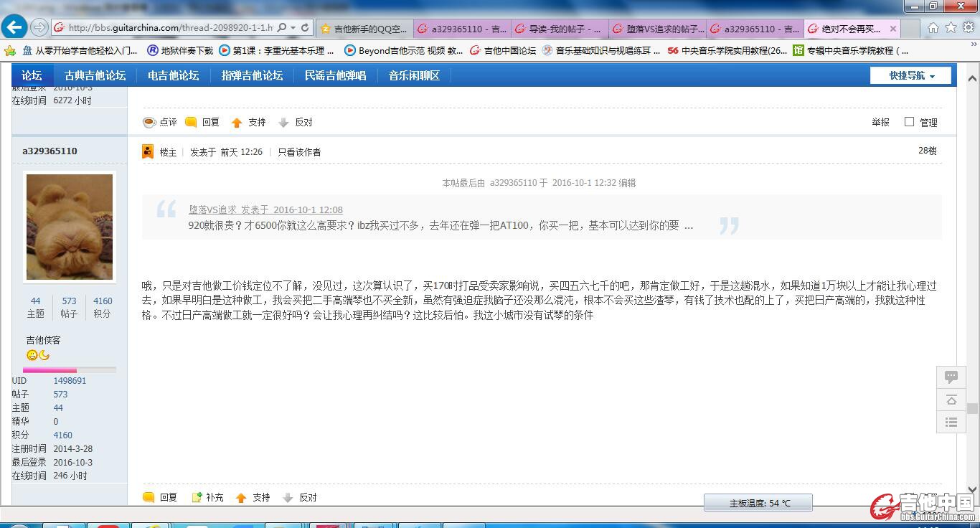Click page vertical scrollbar thumb
980x528 pixels.
[x=973, y=409]
